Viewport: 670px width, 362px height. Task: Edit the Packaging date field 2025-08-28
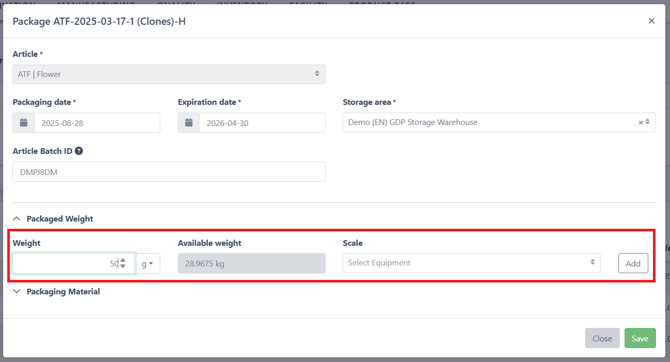[97, 123]
